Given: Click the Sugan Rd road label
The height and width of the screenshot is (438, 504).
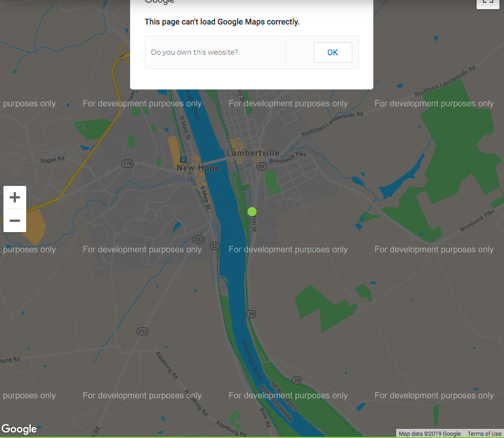Looking at the screenshot, I should [x=52, y=160].
